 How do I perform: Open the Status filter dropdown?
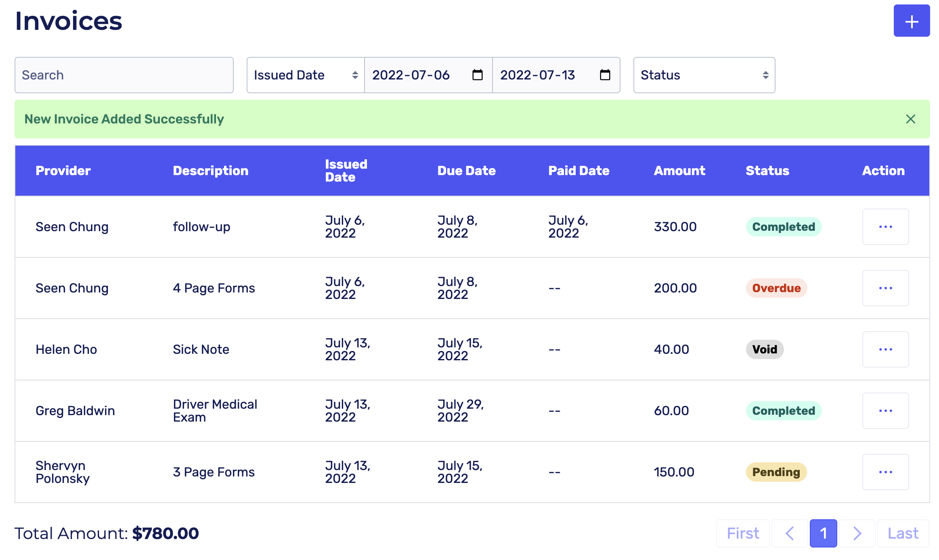pyautogui.click(x=704, y=75)
